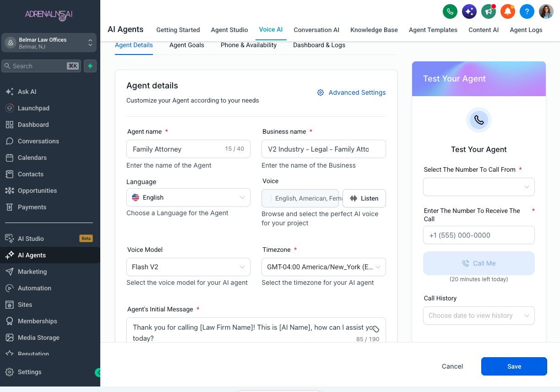
Task: Open the Content AI tab
Action: (x=484, y=30)
